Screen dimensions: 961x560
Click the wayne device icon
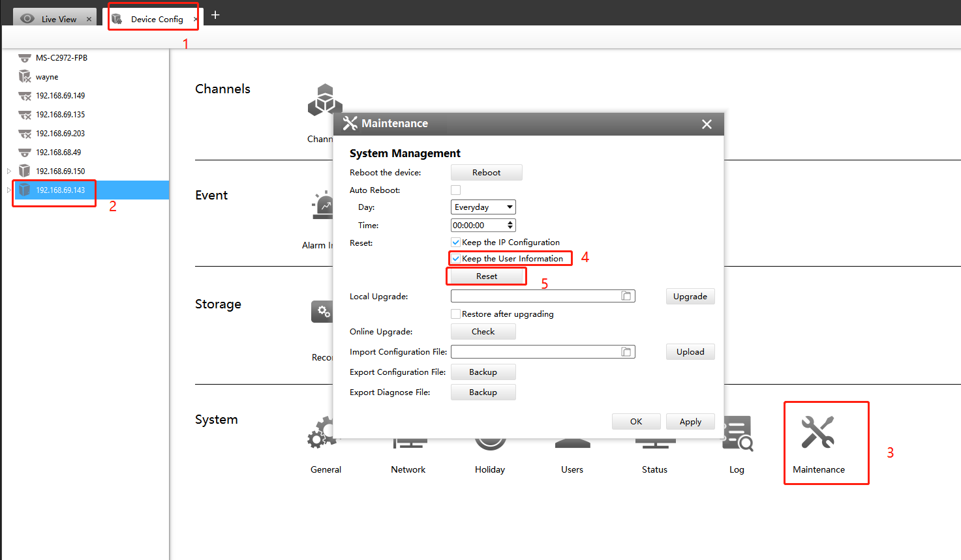(25, 76)
